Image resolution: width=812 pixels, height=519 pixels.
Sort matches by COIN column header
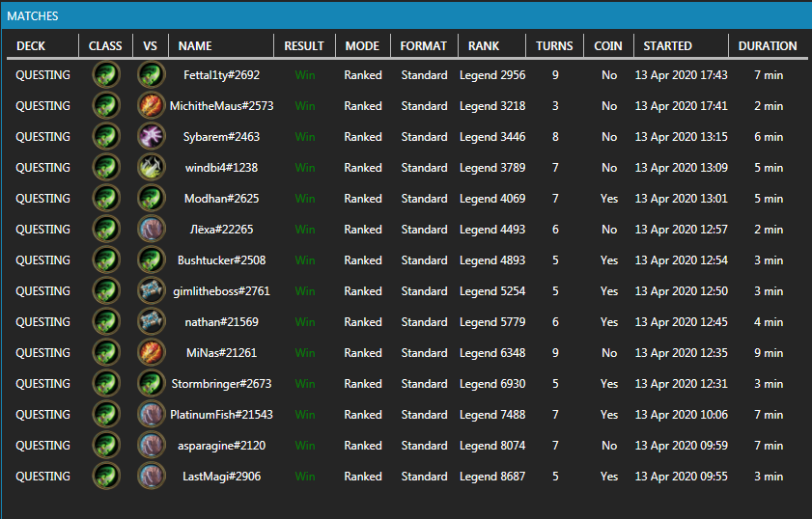(x=608, y=46)
